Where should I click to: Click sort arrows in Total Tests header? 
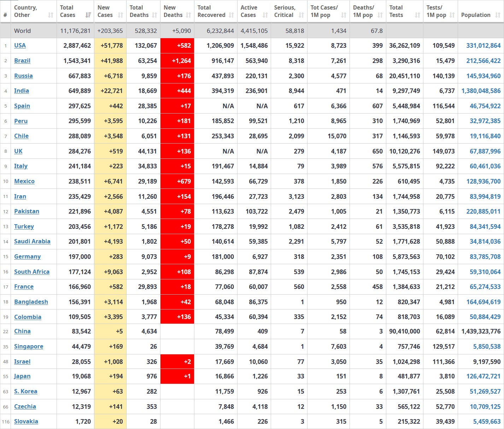(417, 15)
